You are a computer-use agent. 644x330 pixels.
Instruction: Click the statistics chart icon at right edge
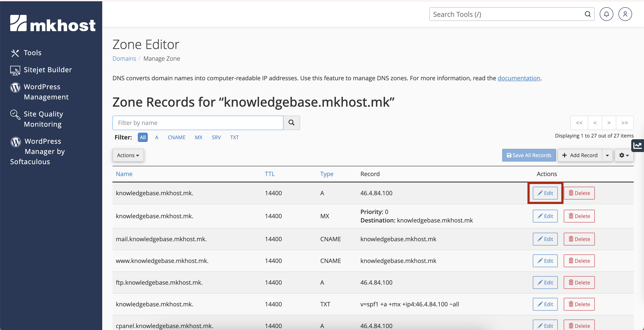click(638, 145)
